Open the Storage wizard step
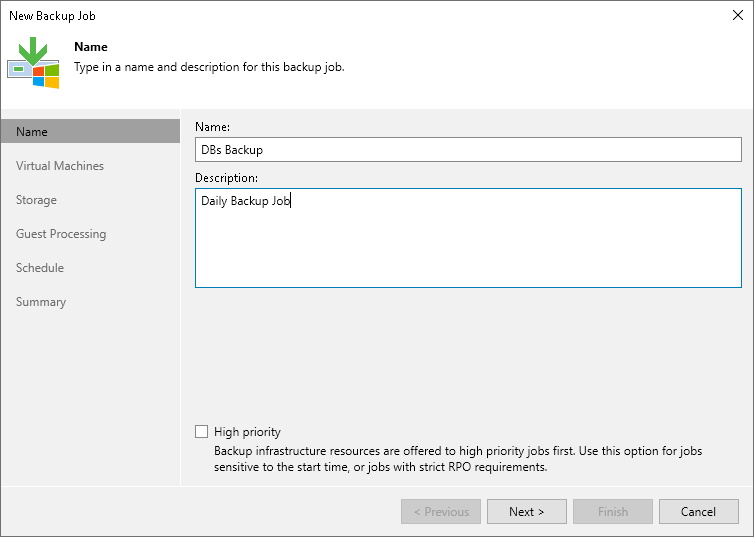This screenshot has width=754, height=537. coord(36,200)
